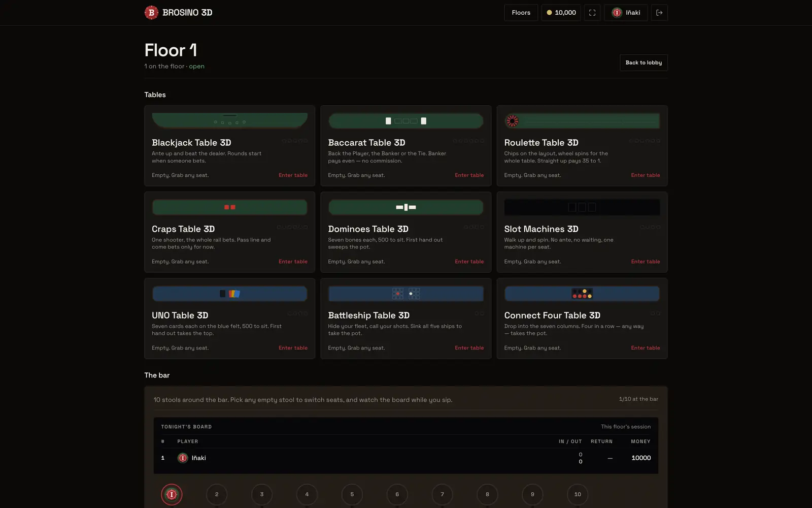Enter the Blackjack Table 3D
The height and width of the screenshot is (508, 812).
point(293,175)
